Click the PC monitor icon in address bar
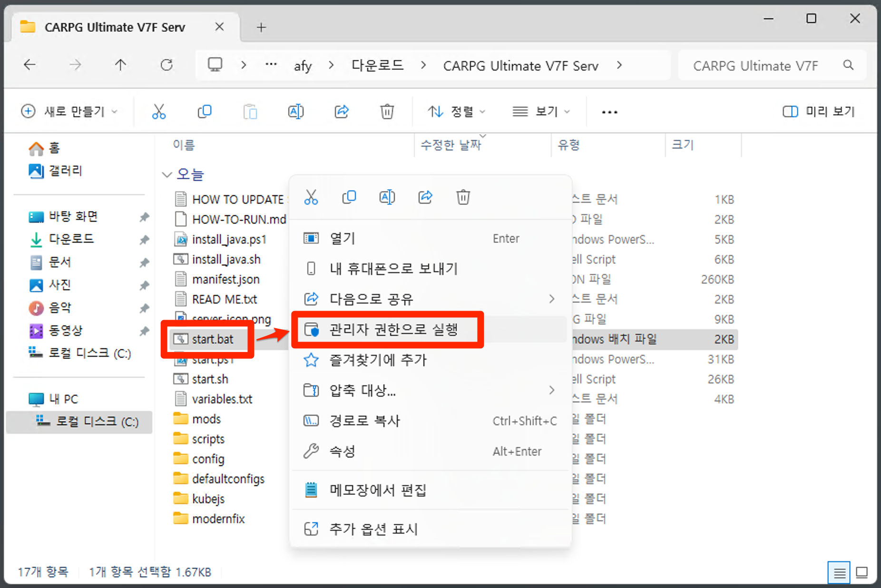This screenshot has width=881, height=588. point(215,65)
